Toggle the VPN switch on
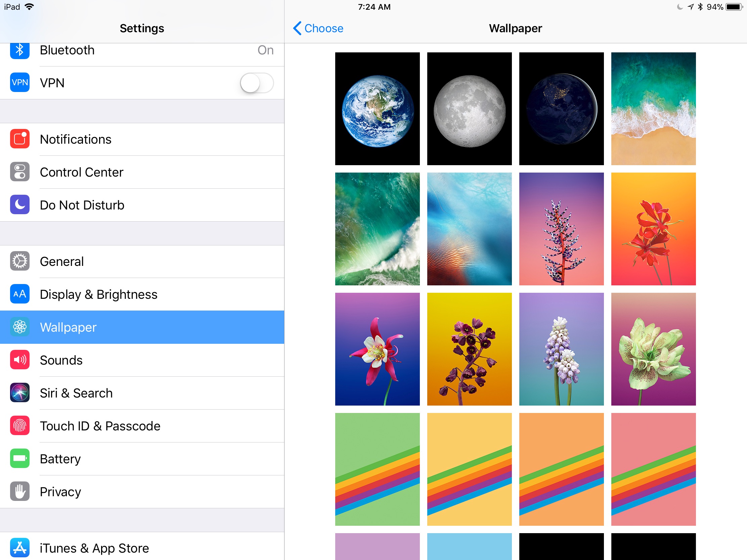This screenshot has width=747, height=560. (257, 83)
